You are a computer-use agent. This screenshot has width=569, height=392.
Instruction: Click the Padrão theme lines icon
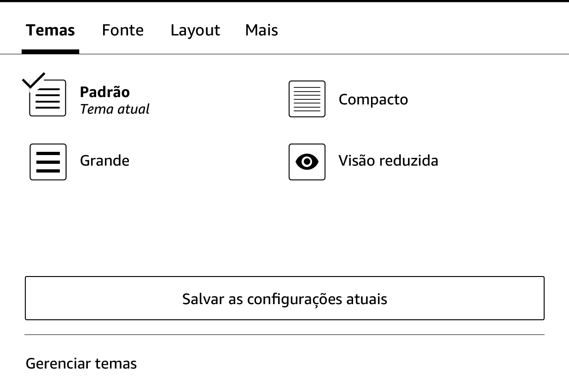(48, 98)
